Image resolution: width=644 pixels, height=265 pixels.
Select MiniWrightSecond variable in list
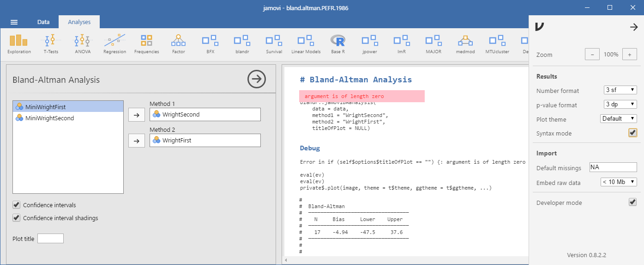coord(68,118)
